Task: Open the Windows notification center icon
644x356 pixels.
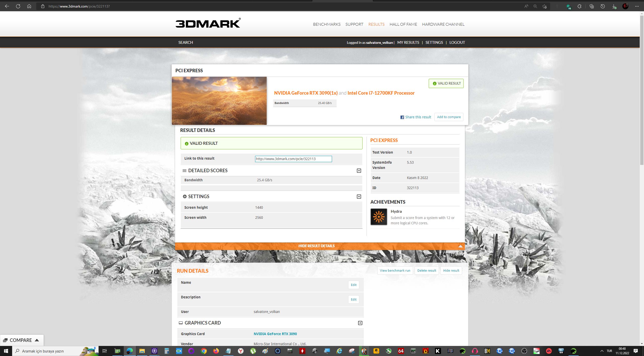Action: click(x=636, y=351)
